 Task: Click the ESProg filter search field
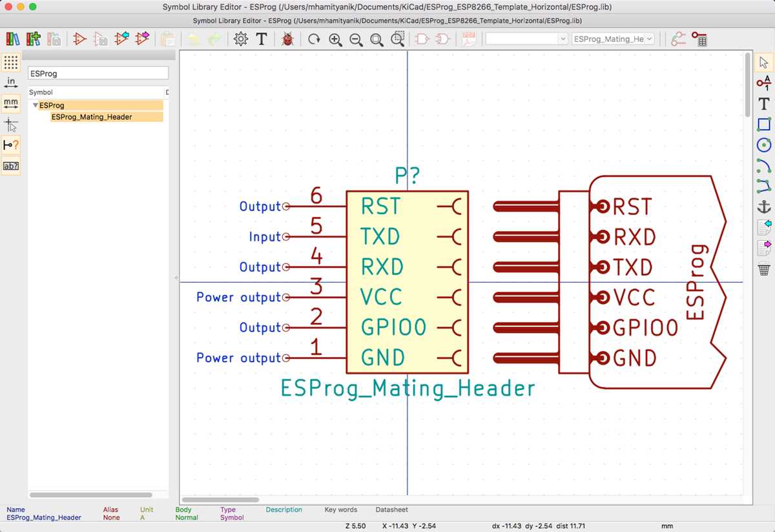pos(98,74)
